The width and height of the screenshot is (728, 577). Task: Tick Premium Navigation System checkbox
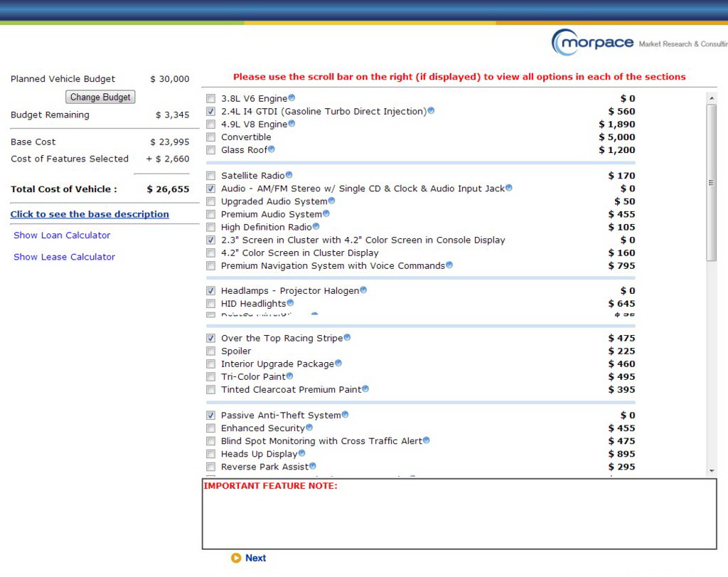pyautogui.click(x=210, y=266)
